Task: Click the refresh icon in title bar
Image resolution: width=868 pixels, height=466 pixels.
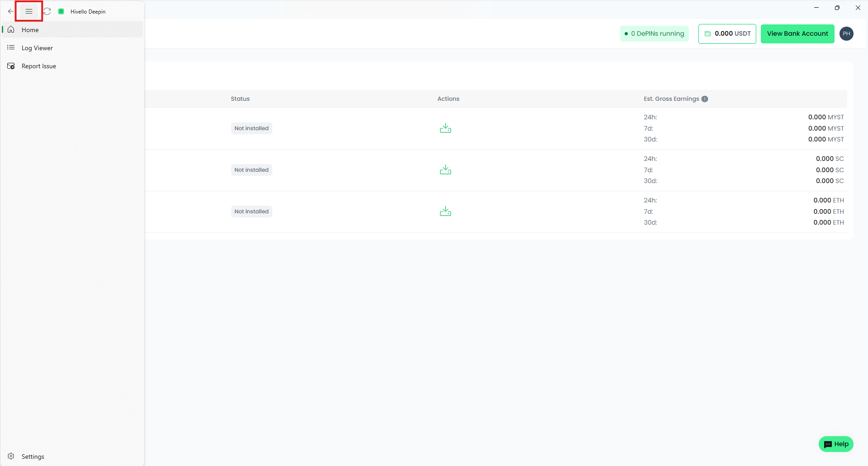Action: (47, 11)
